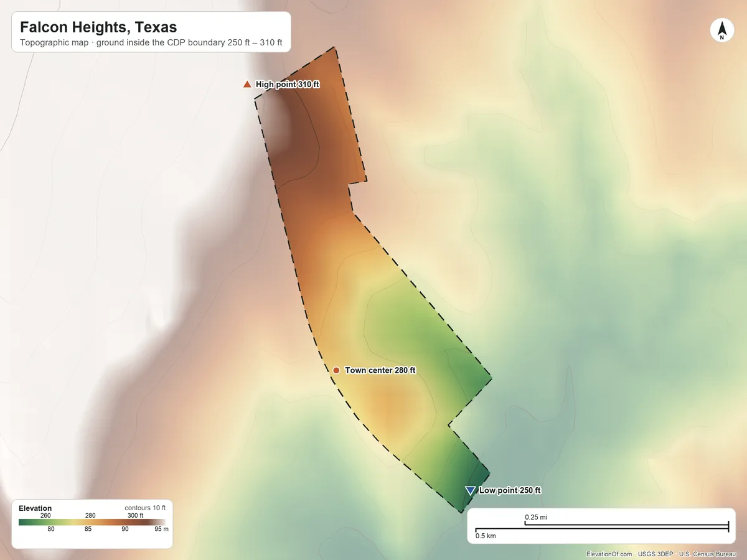Click the town center circle marker
Image resolution: width=747 pixels, height=560 pixels.
pos(336,370)
